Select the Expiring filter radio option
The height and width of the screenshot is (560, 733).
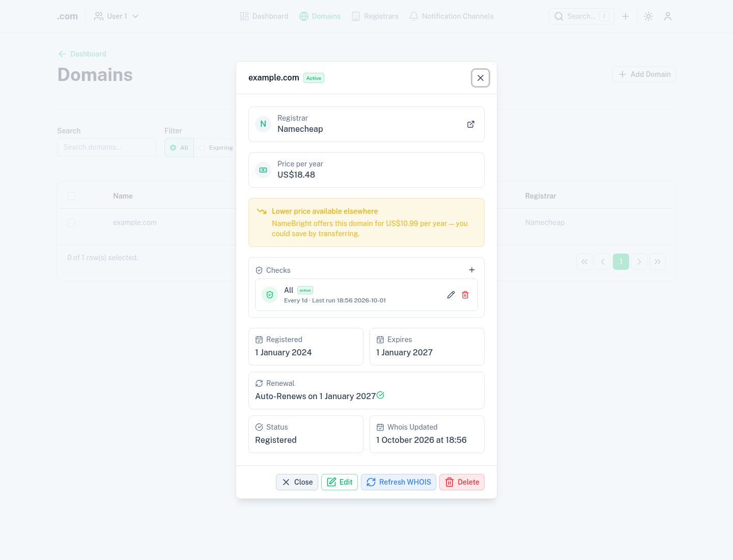click(x=216, y=148)
